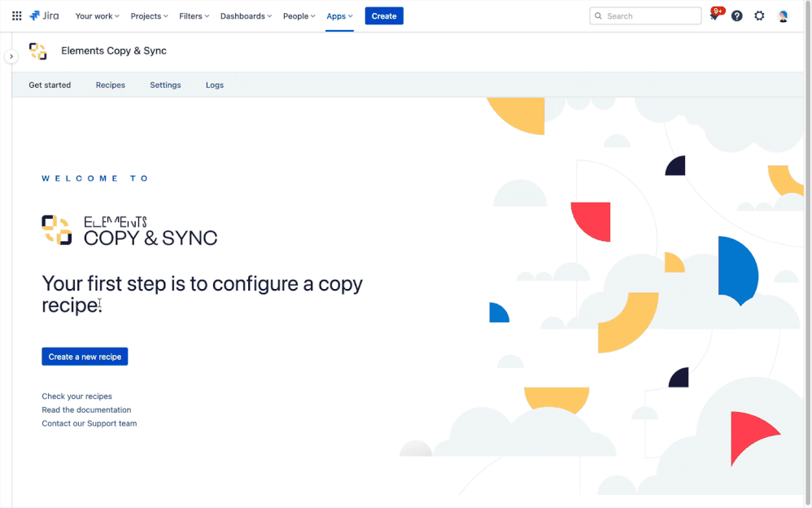This screenshot has height=508, width=812.
Task: Open the help question mark icon
Action: [x=736, y=16]
